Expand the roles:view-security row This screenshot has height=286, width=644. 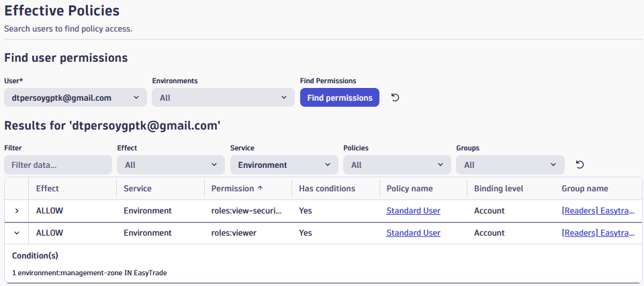point(17,211)
